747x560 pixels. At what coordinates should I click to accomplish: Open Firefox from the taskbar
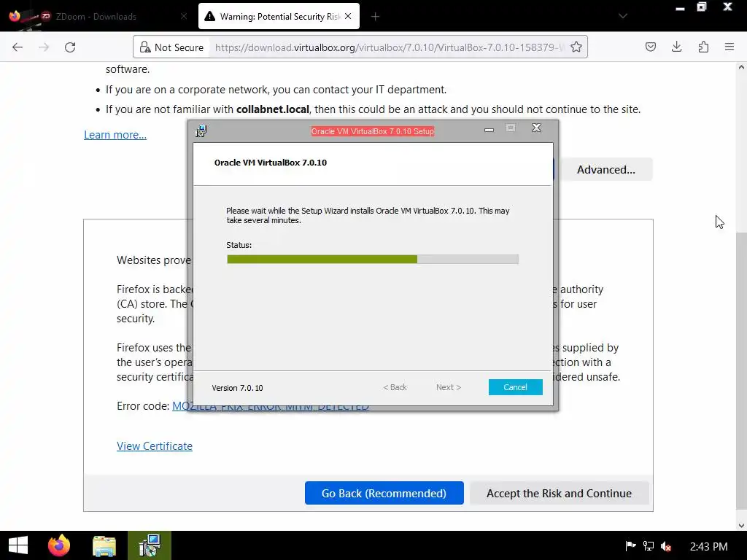pos(59,545)
